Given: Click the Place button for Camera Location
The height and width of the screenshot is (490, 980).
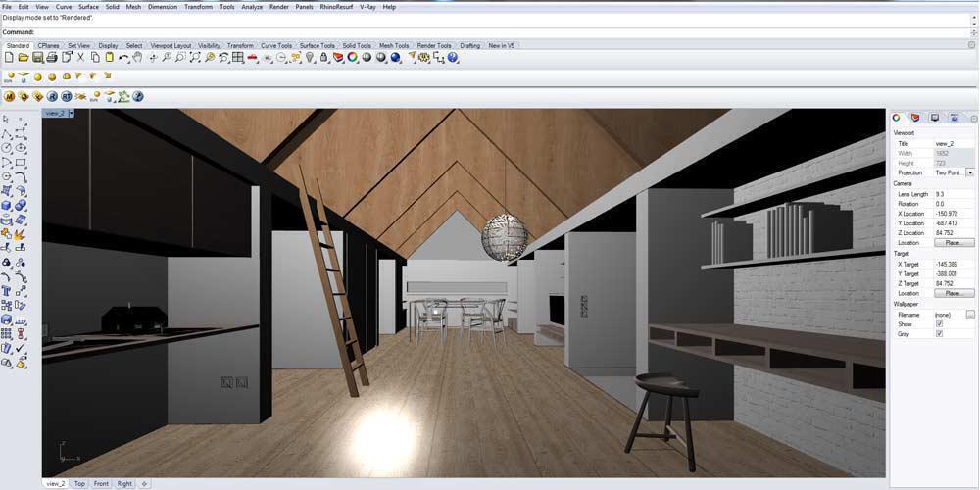Looking at the screenshot, I should pos(954,242).
